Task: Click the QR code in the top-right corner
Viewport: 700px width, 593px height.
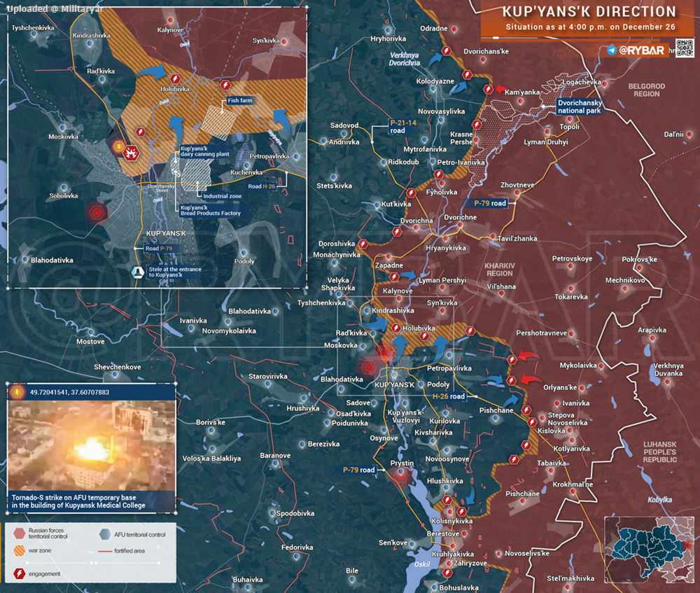Action: (x=684, y=48)
